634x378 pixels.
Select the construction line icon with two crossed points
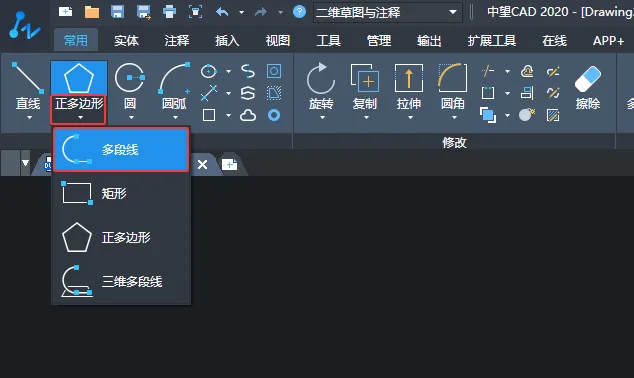pyautogui.click(x=209, y=93)
